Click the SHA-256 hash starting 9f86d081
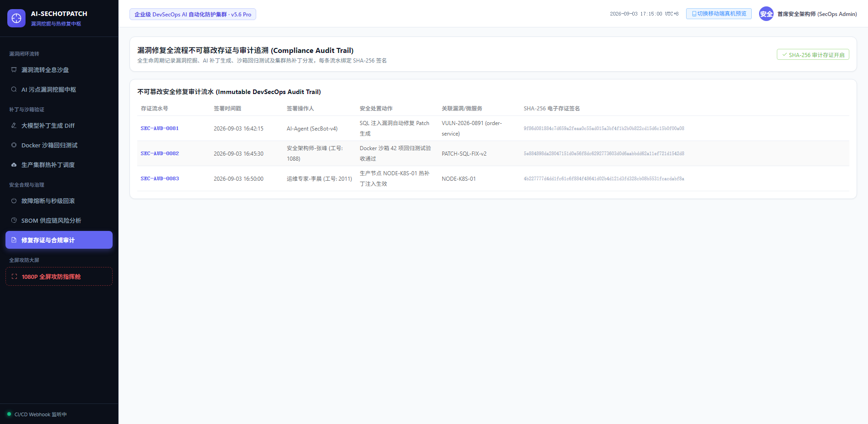The height and width of the screenshot is (424, 868). tap(604, 129)
